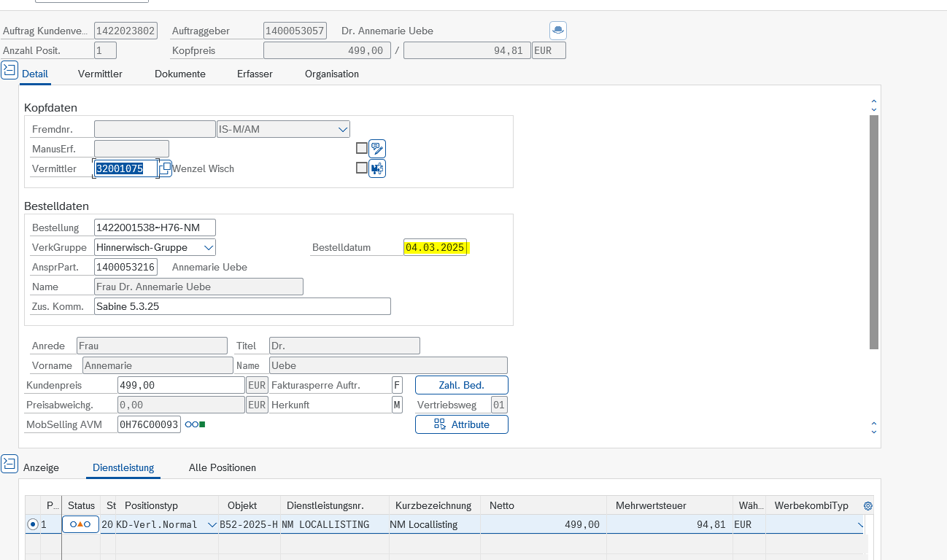Click the vertical scrollbar of the detail panel
This screenshot has height=560, width=947.
point(874,232)
